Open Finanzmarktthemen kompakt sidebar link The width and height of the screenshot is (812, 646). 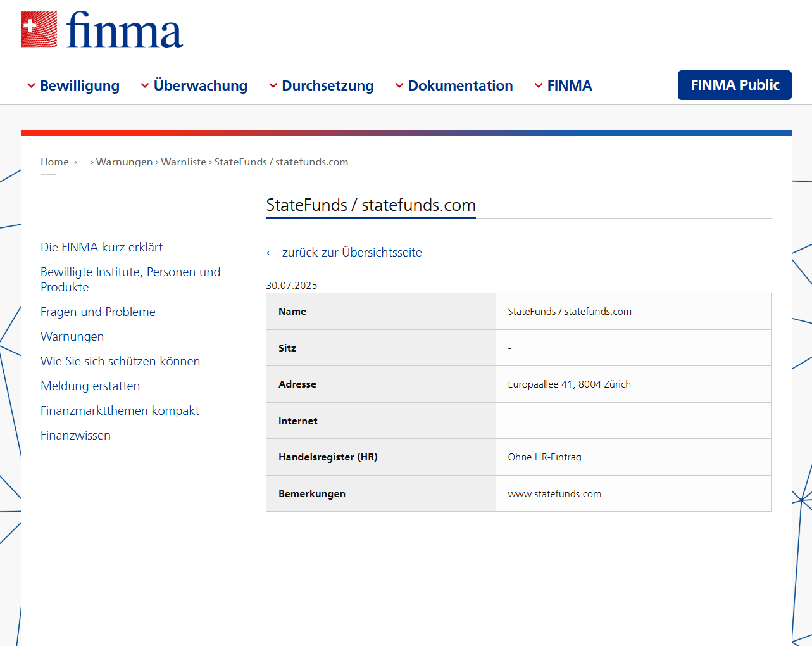pos(120,410)
